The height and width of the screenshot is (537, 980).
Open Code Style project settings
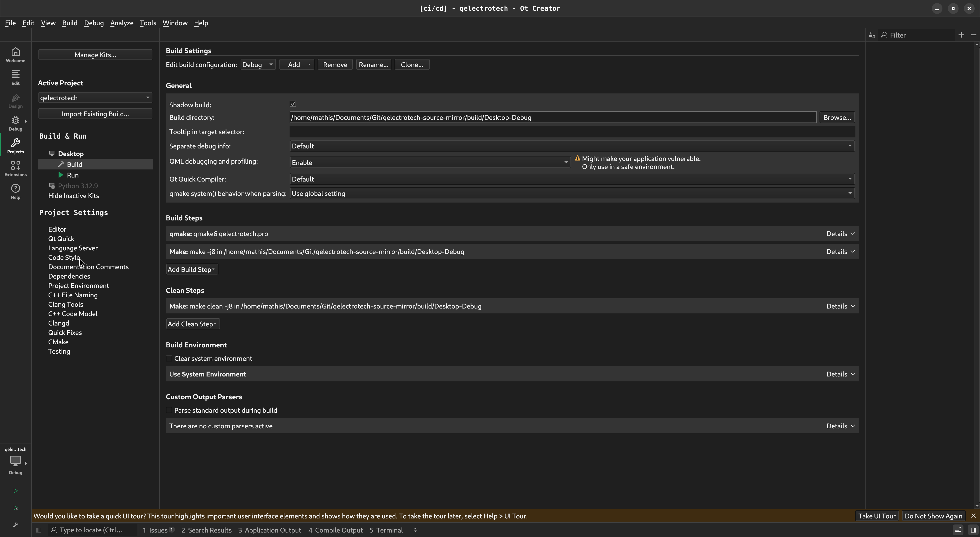(x=64, y=257)
